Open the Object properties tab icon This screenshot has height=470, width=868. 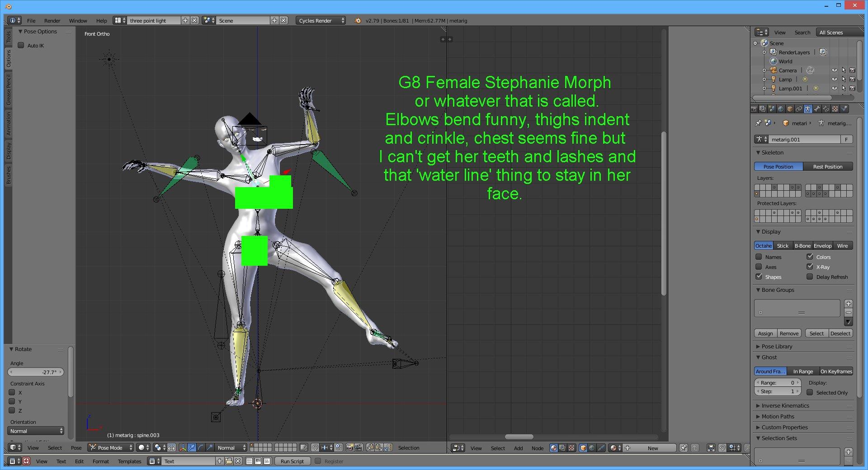pos(790,109)
